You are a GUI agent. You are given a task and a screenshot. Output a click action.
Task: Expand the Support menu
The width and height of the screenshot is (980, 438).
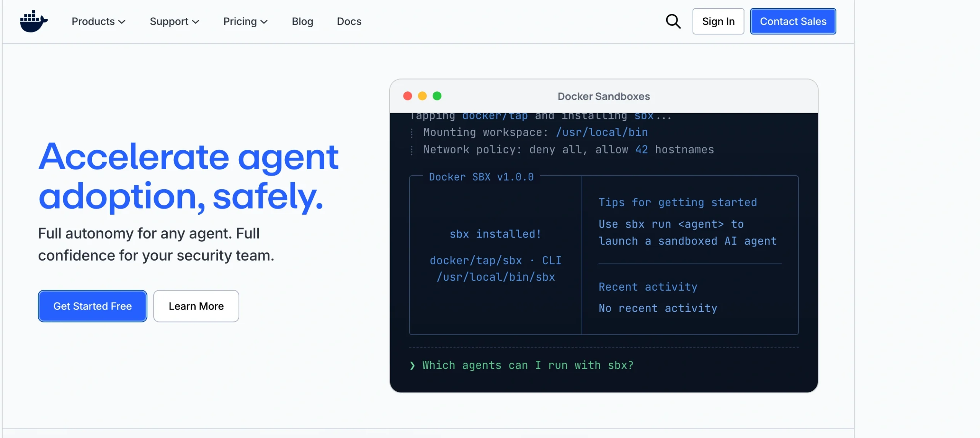pyautogui.click(x=174, y=21)
